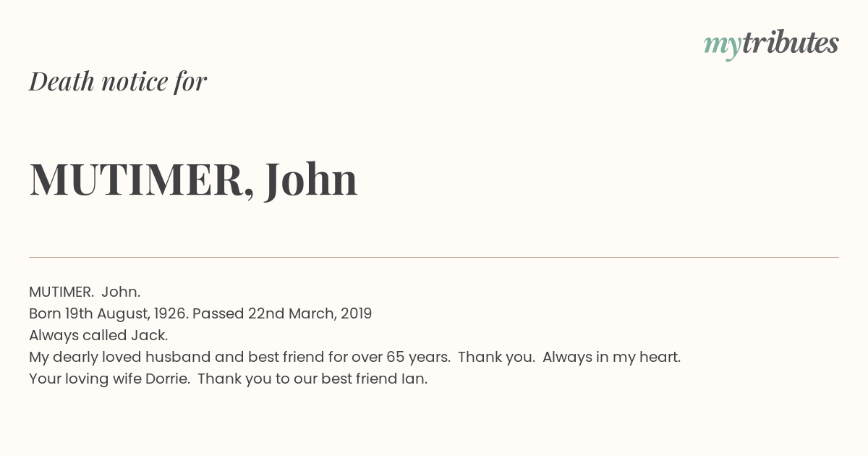Select the "Death notice for" heading
868x456 pixels.
(x=118, y=81)
